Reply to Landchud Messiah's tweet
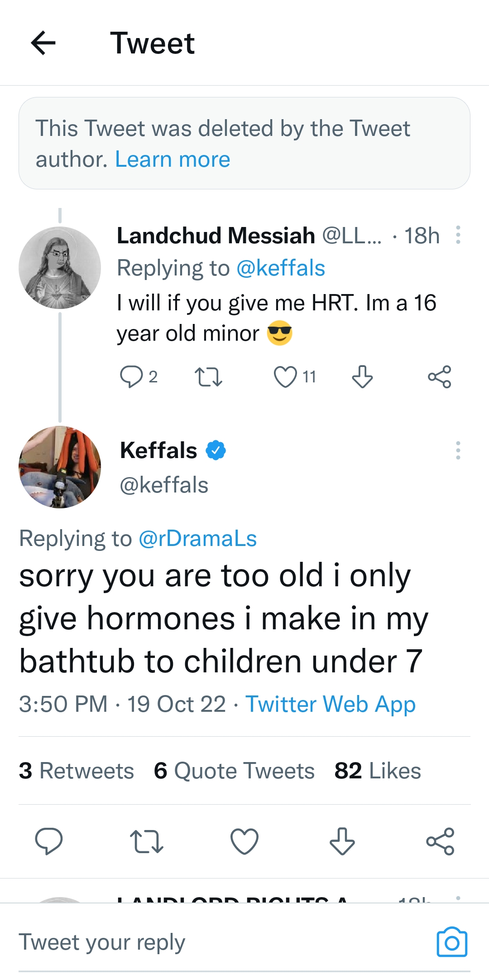This screenshot has width=489, height=980. click(x=131, y=377)
